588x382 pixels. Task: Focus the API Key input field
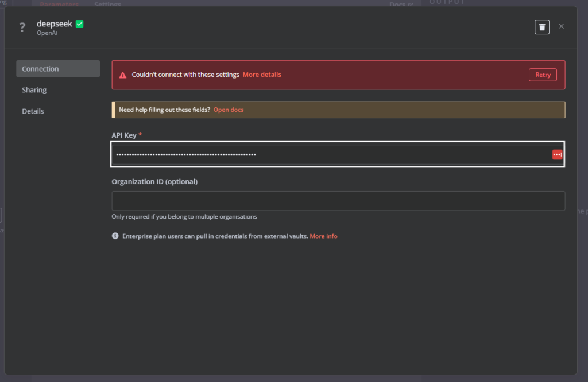pos(338,154)
